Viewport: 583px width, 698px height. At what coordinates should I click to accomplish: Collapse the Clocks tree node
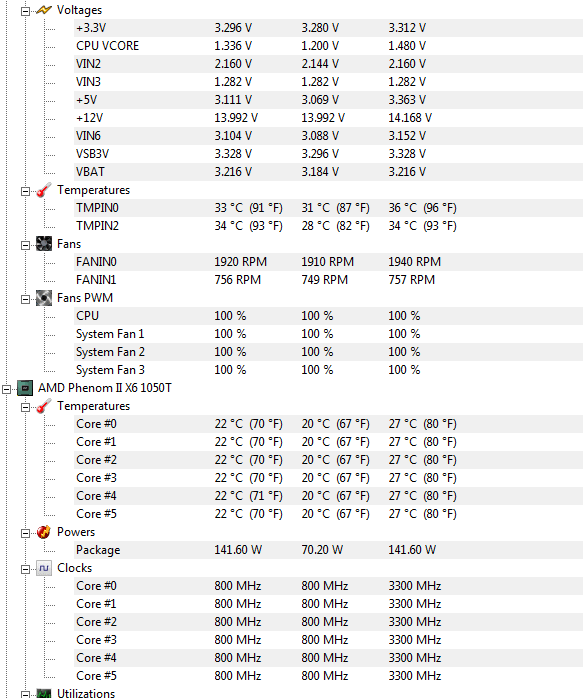click(x=25, y=569)
